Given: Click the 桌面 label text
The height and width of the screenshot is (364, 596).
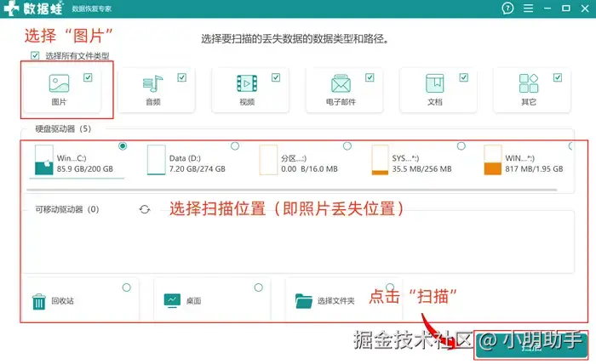Looking at the screenshot, I should point(193,301).
